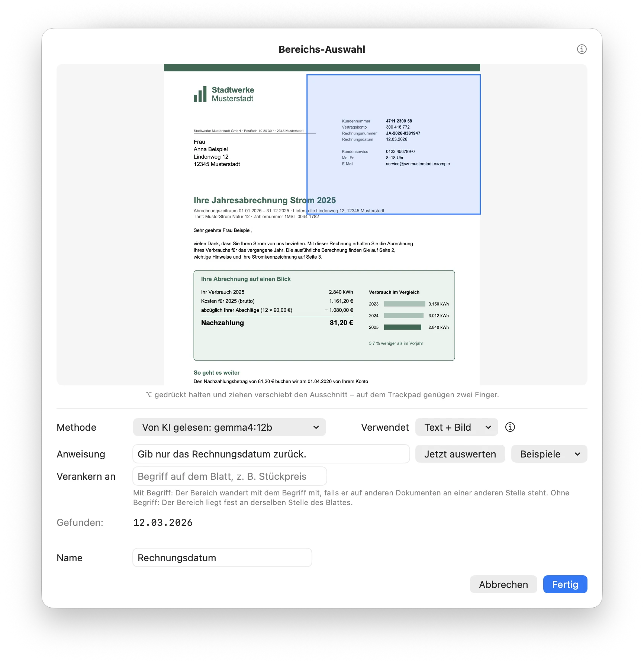Click the opening hours '8–18 Uhr'
Viewport: 644px width, 663px height.
pos(395,158)
